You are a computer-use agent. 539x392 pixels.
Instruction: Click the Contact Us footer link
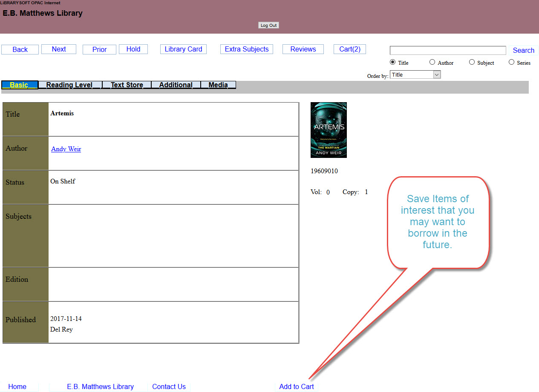(x=169, y=386)
